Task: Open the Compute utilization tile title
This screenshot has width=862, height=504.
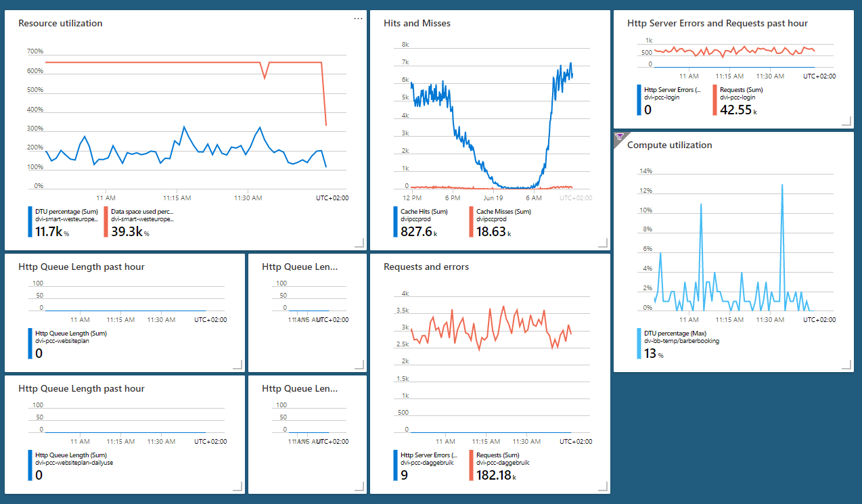Action: coord(669,145)
